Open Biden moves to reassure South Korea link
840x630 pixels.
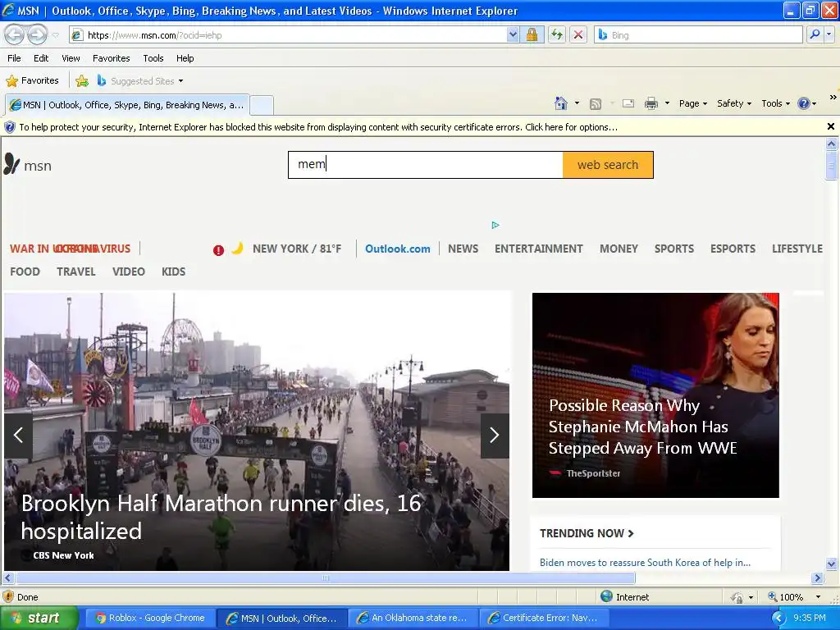point(645,563)
